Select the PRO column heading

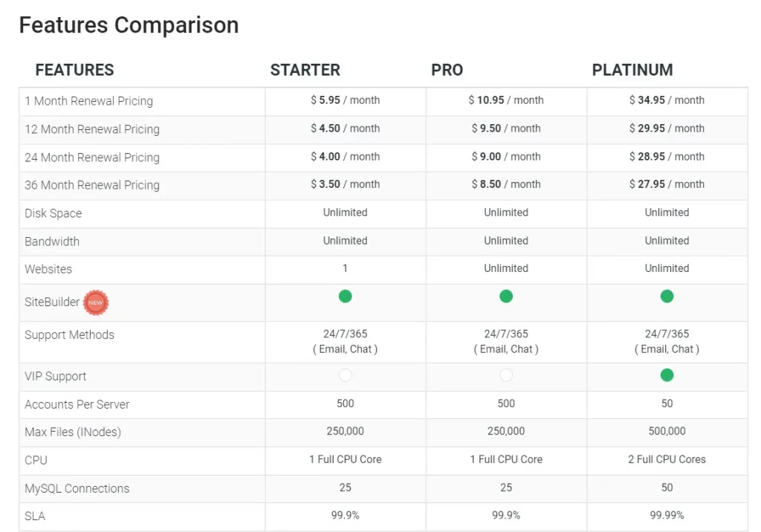tap(447, 70)
